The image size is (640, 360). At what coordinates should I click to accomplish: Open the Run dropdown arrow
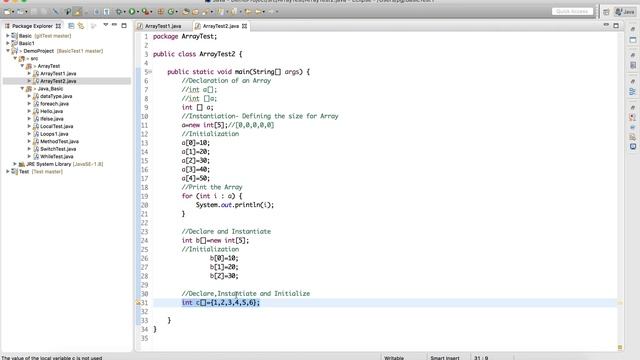click(x=138, y=12)
